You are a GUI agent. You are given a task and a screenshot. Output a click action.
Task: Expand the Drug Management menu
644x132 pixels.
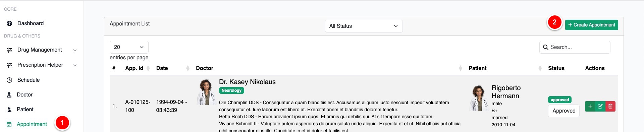(42, 50)
